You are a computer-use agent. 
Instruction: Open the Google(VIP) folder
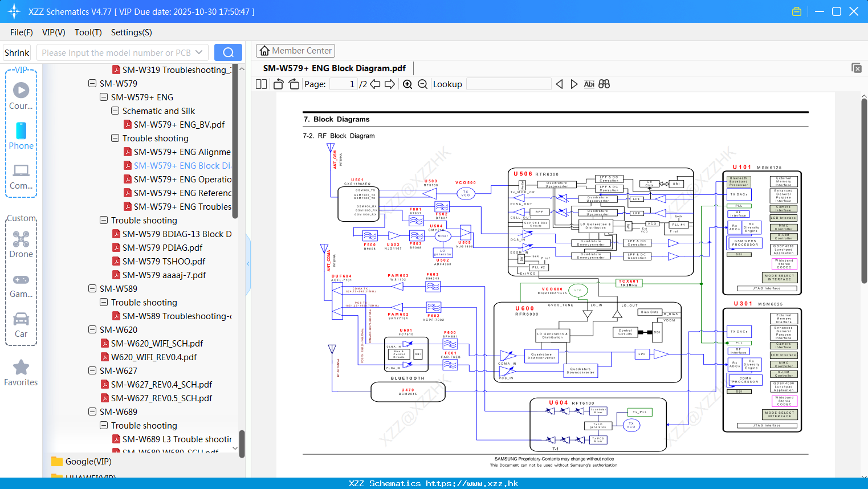(x=81, y=462)
